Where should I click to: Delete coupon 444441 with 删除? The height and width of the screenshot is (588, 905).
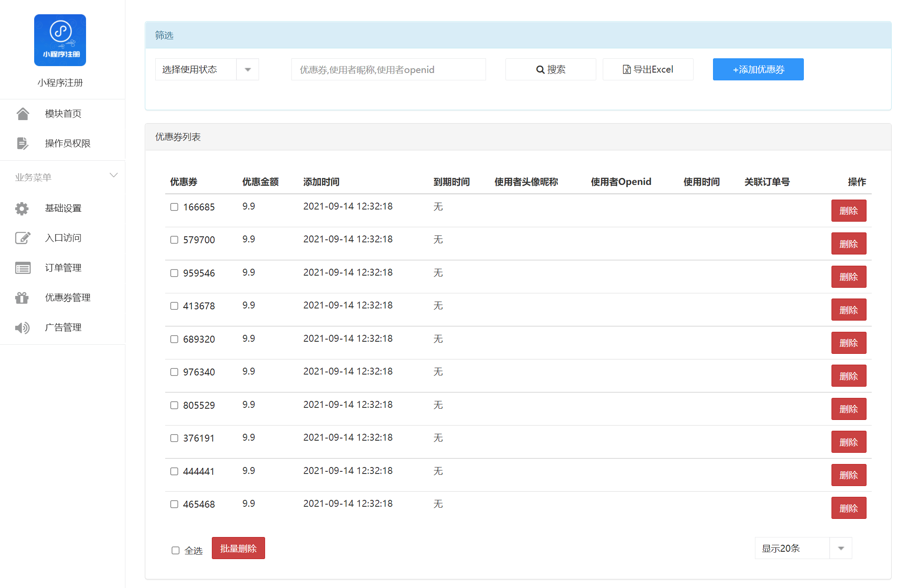(849, 475)
